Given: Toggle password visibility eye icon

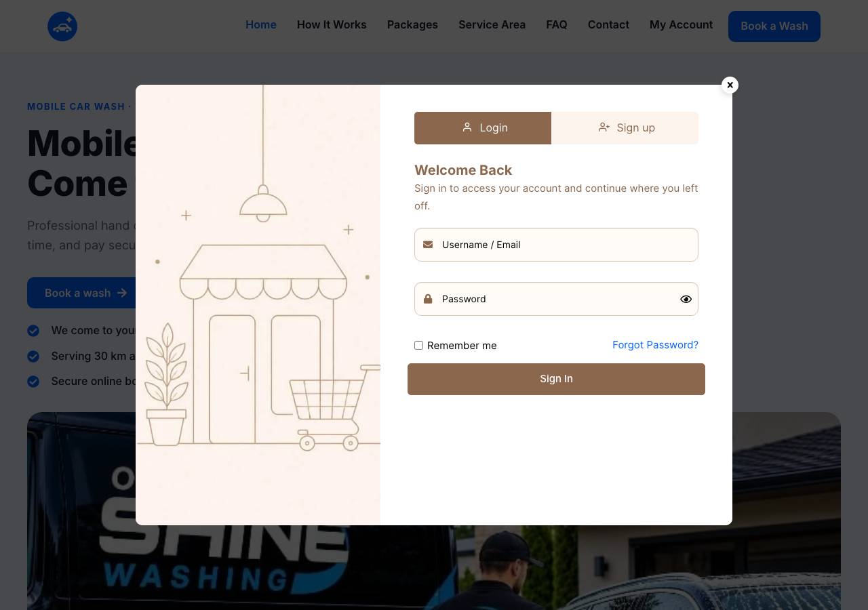Looking at the screenshot, I should [686, 299].
